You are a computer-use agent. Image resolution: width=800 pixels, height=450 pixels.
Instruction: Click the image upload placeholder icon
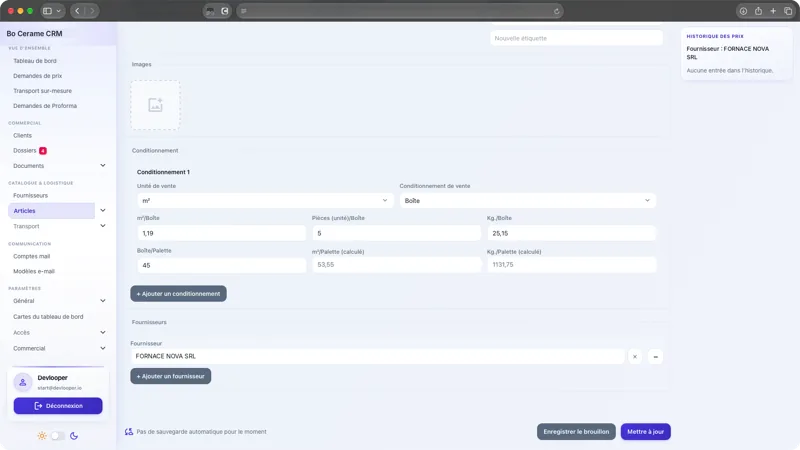click(155, 105)
